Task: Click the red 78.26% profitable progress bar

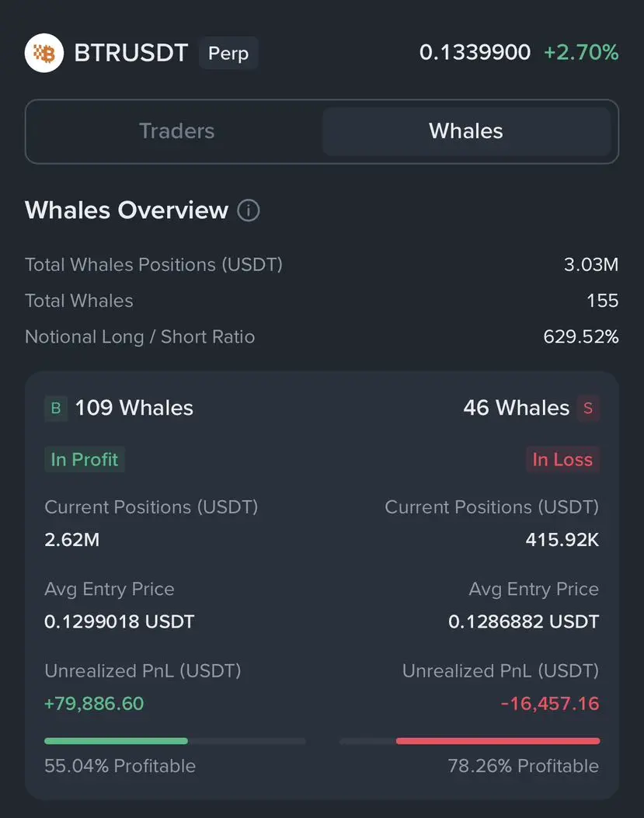Action: [x=498, y=741]
